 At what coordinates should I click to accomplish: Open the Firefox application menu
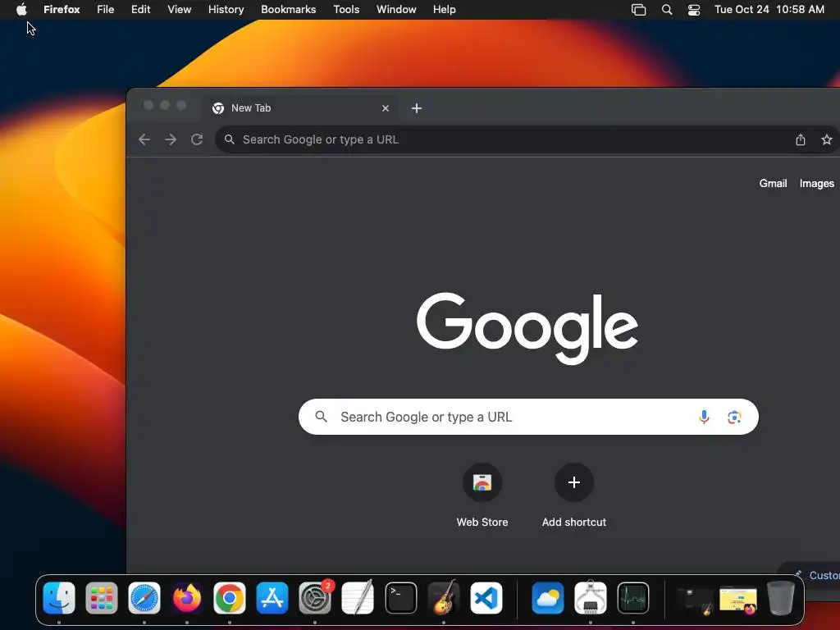[62, 10]
